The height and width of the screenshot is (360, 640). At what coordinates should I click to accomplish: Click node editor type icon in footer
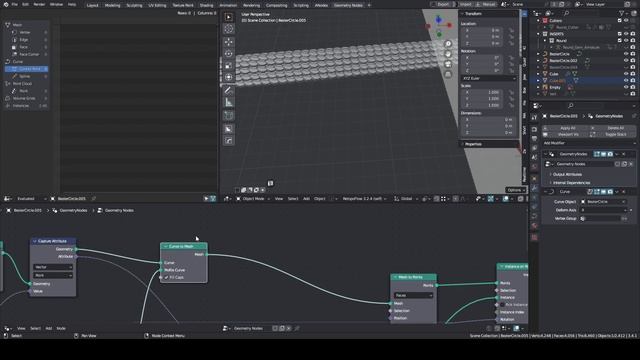coord(7,328)
